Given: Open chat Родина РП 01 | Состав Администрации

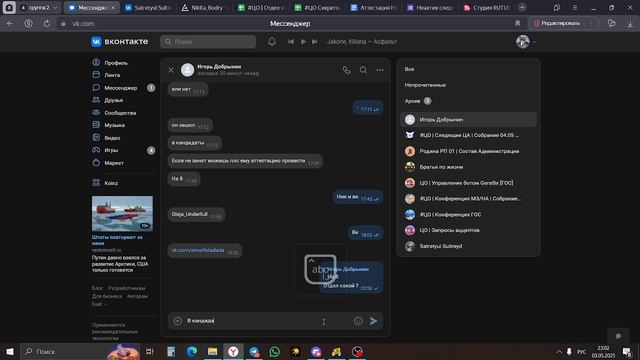Looking at the screenshot, I should pyautogui.click(x=469, y=151).
